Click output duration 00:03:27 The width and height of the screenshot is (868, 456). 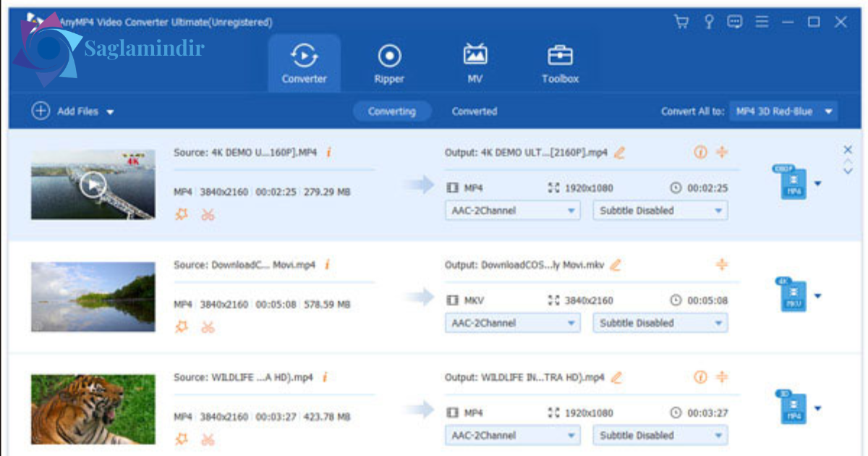coord(707,413)
